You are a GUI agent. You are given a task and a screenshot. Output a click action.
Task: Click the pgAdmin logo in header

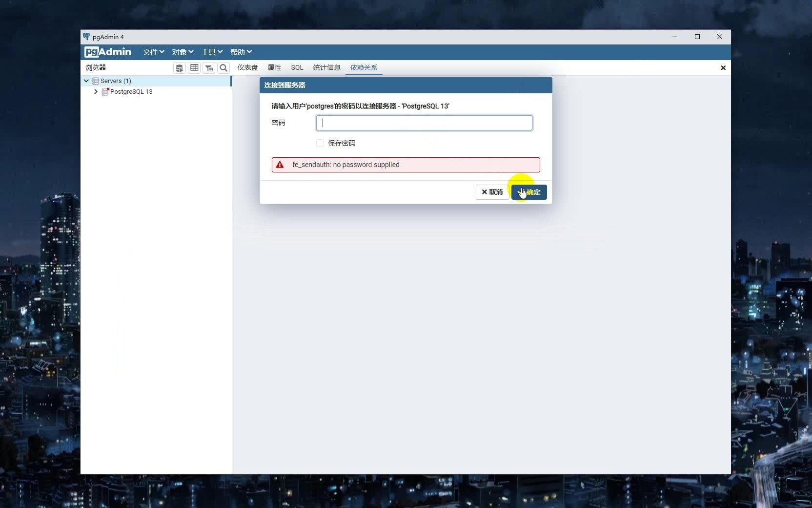pos(108,52)
